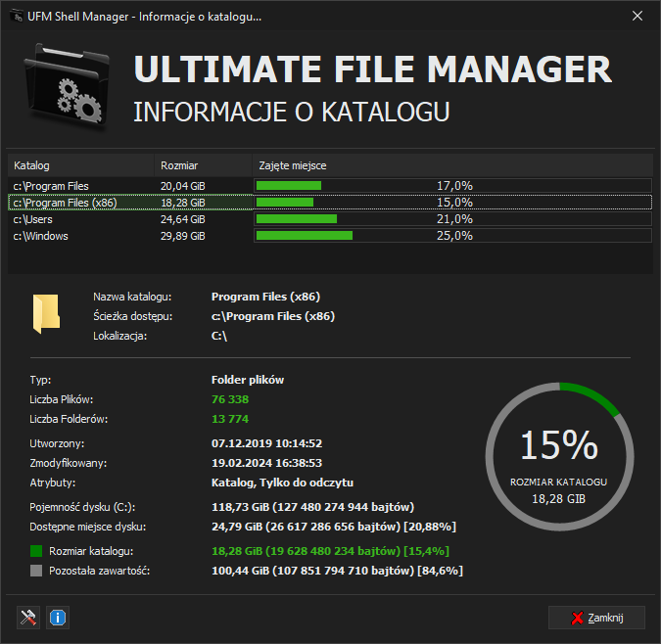Sort by the Zajęte miejsce column header

[452, 165]
